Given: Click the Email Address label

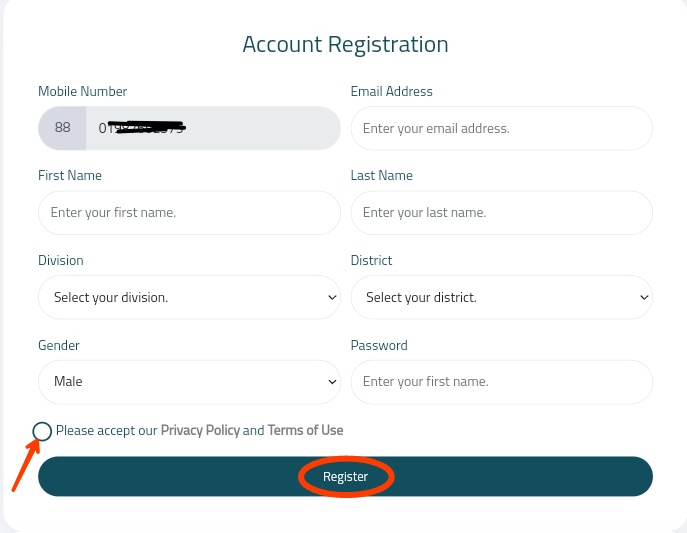Looking at the screenshot, I should pos(392,92).
